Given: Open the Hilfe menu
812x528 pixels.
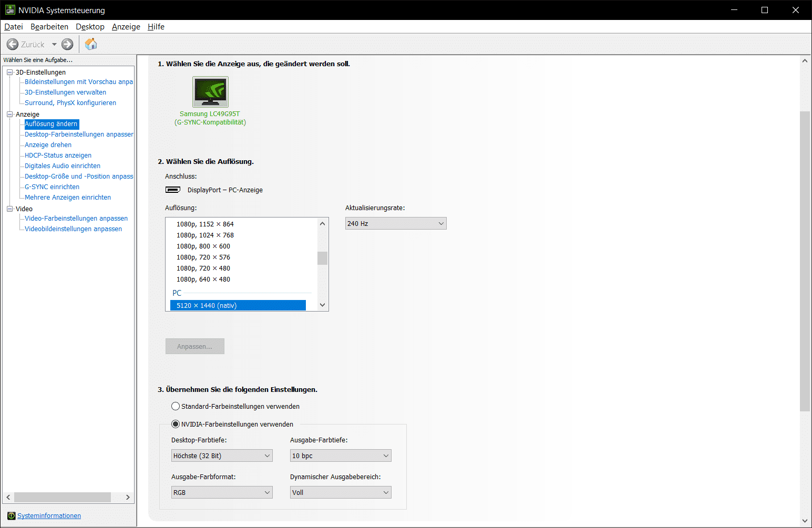Looking at the screenshot, I should pos(156,27).
